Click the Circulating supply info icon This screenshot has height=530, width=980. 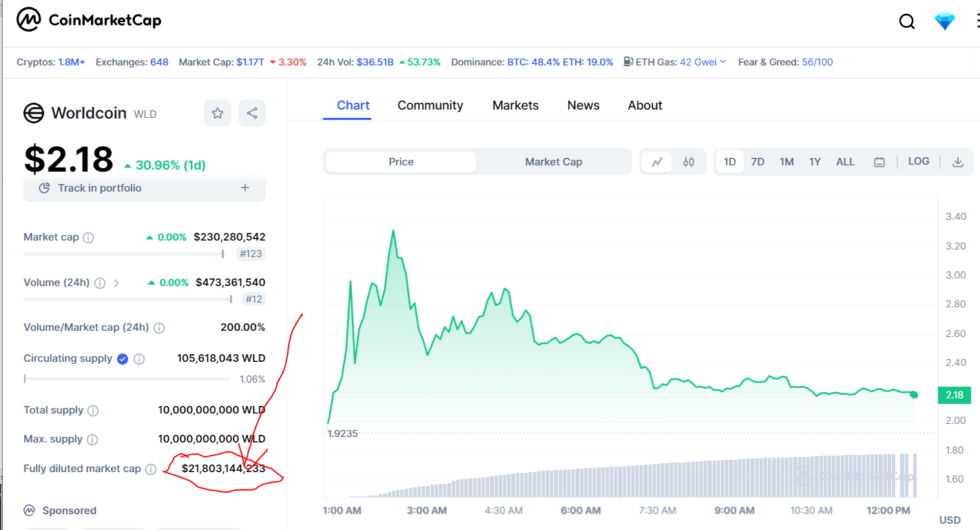[139, 359]
